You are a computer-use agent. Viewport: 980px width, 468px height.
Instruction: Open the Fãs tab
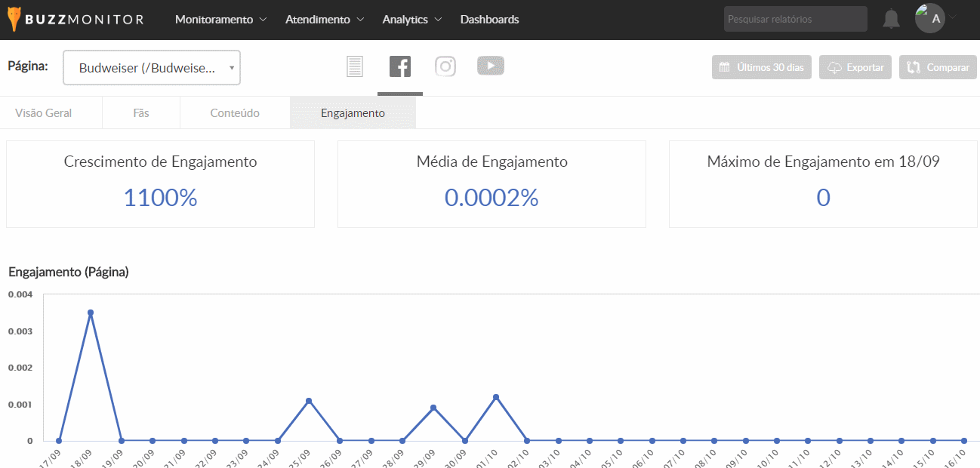coord(140,113)
